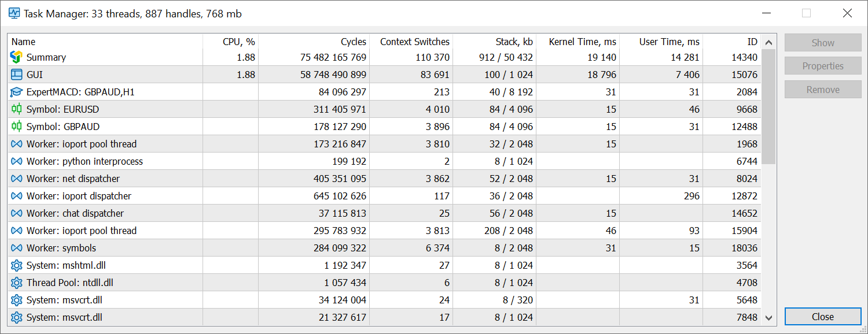The image size is (868, 334).
Task: Click the Show button
Action: point(823,42)
